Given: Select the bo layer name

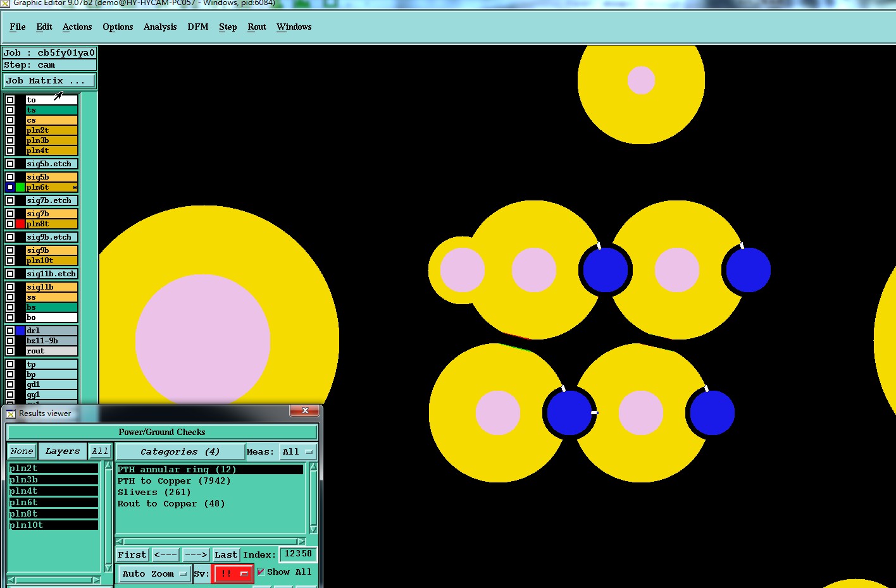Looking at the screenshot, I should point(52,317).
